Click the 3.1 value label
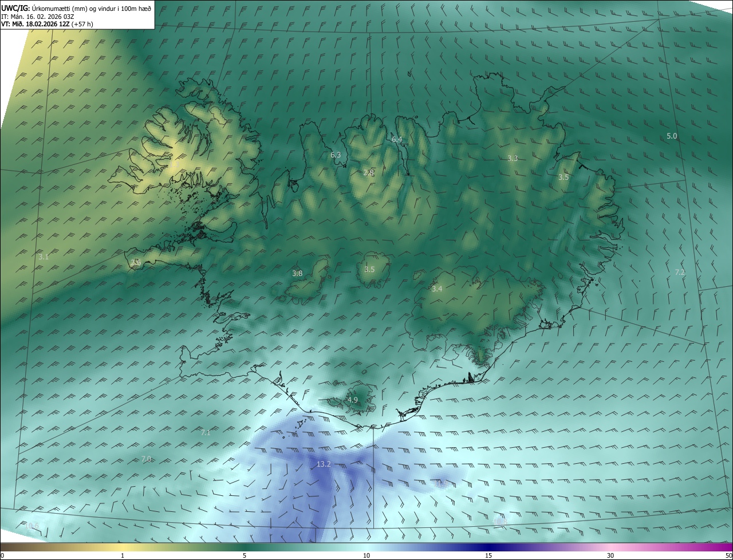 pos(44,257)
